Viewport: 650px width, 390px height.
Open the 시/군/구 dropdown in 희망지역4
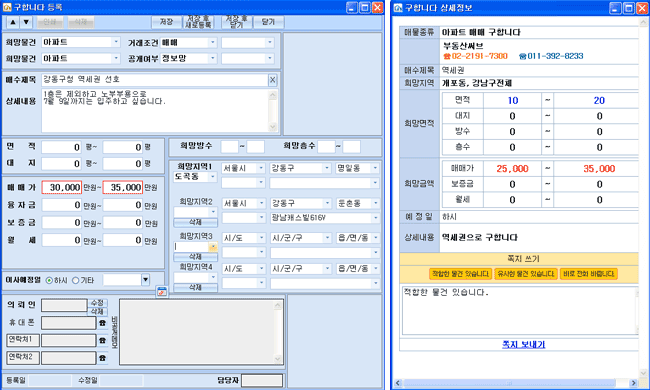point(327,269)
